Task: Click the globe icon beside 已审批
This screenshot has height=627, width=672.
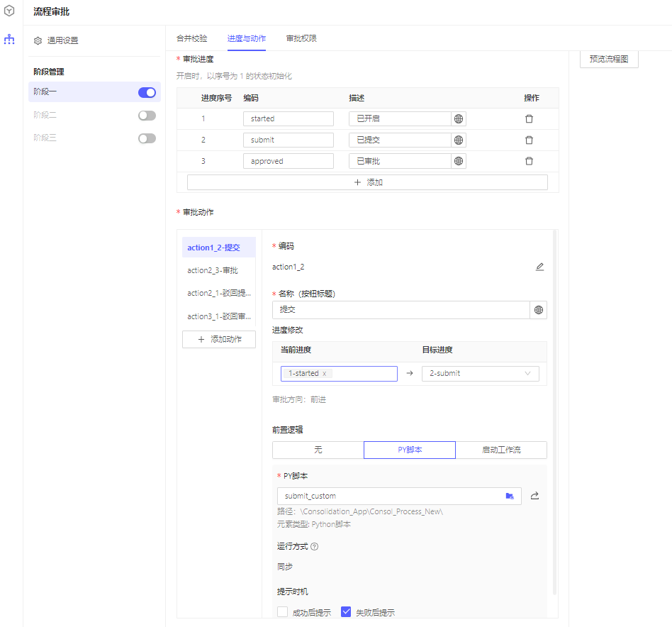Action: (x=459, y=162)
